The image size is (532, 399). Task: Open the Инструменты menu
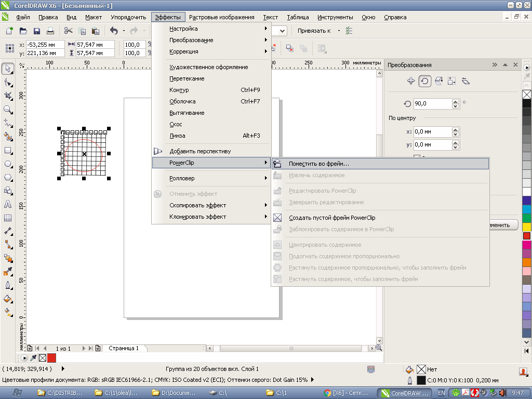pyautogui.click(x=335, y=17)
